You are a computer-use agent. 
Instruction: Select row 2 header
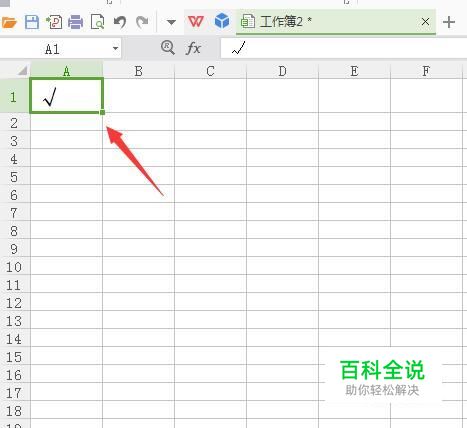coord(15,122)
